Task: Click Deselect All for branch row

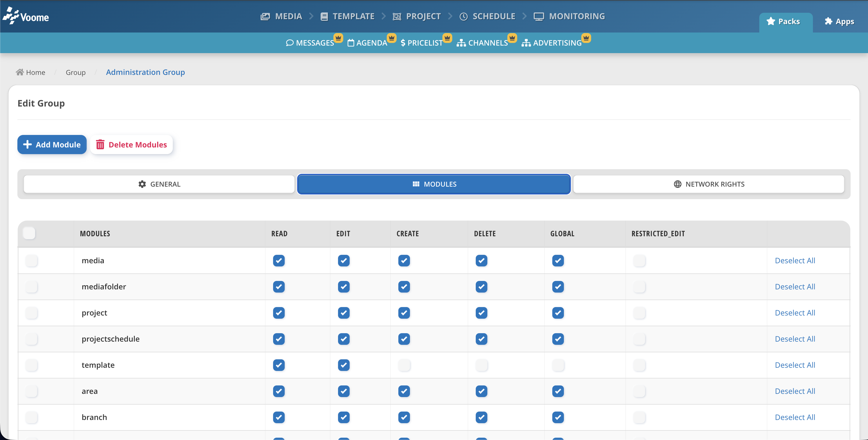Action: (795, 417)
